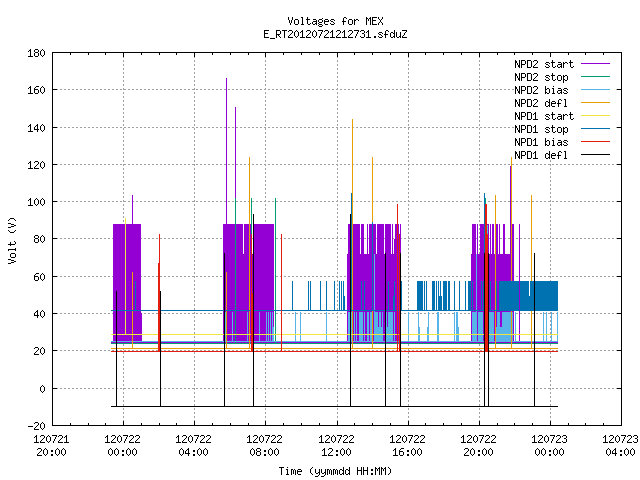
Task: Click the 'NPD2 stop' legend label
Action: 541,77
